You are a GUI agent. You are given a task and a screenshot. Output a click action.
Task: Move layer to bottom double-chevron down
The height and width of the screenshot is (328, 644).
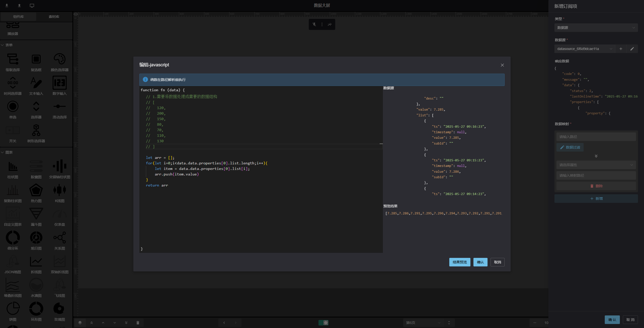126,323
